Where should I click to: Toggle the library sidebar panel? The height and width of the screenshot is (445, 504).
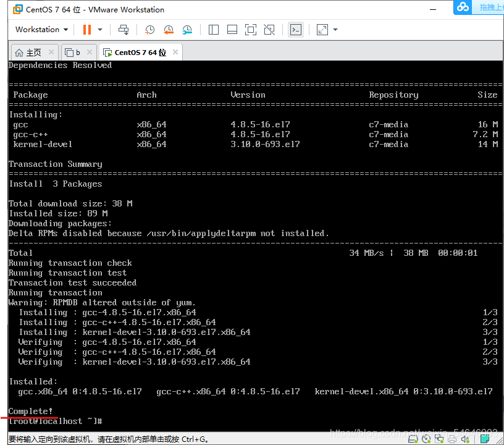pyautogui.click(x=214, y=30)
